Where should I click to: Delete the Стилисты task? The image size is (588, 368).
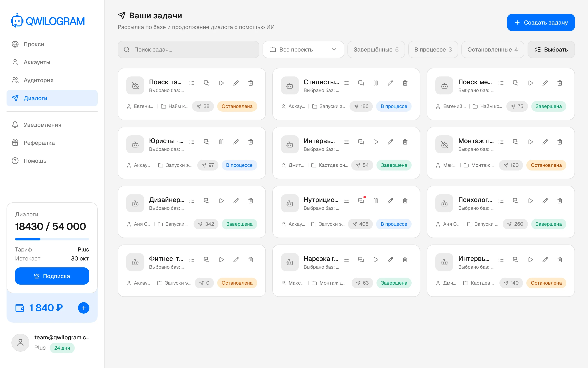[405, 83]
